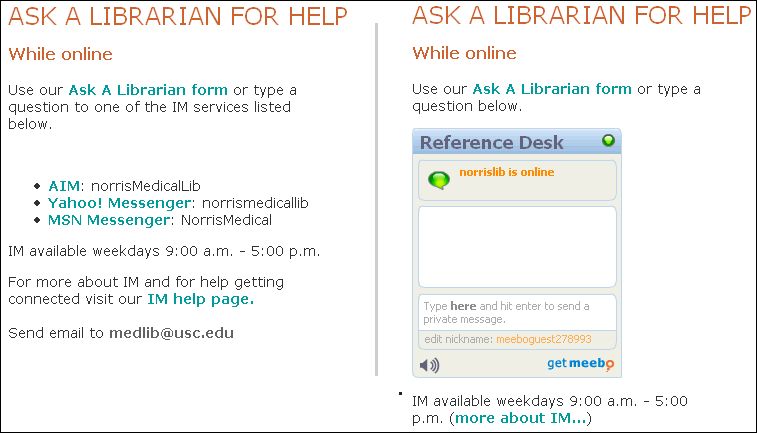Visit the IM help page link

tap(200, 299)
